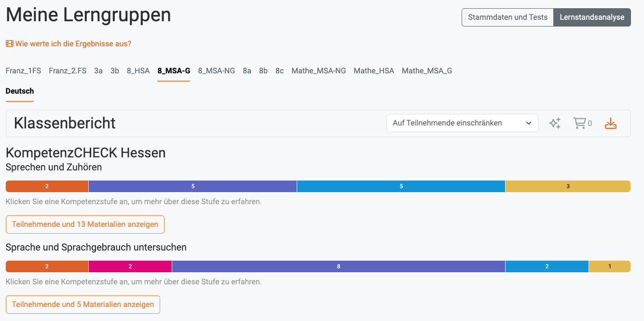This screenshot has width=644, height=321.
Task: Open 'Auf Teilnehmende einschränken' dropdown
Action: pyautogui.click(x=462, y=123)
